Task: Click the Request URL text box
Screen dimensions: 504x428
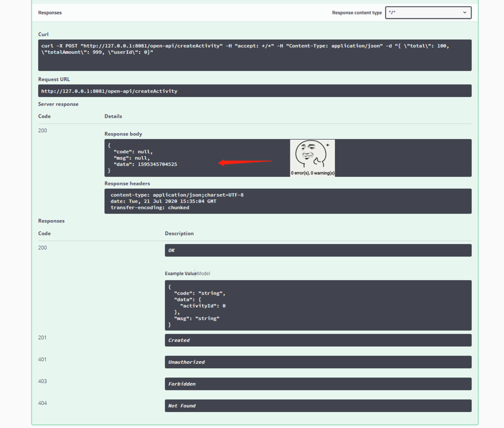Action: (x=254, y=91)
